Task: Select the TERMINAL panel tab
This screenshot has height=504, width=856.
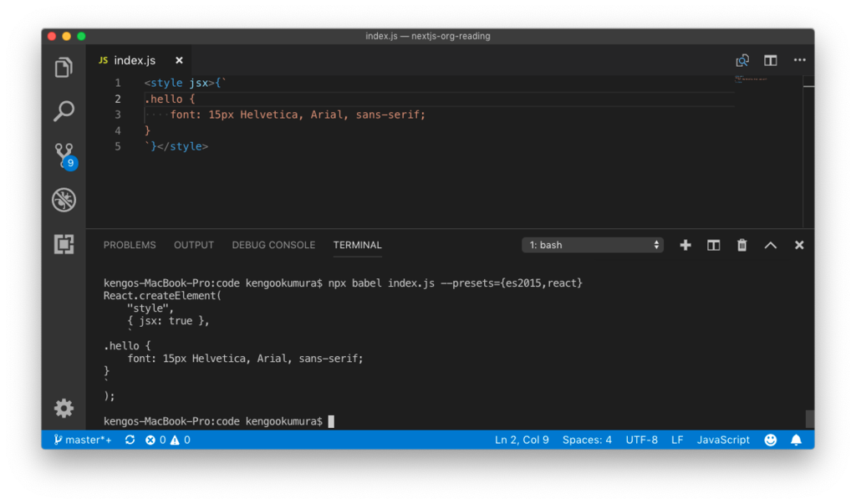Action: tap(358, 245)
